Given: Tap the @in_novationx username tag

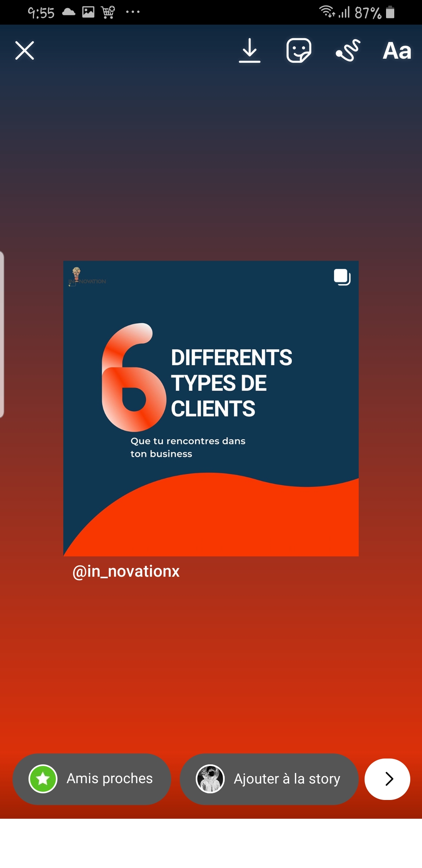Looking at the screenshot, I should point(126,572).
